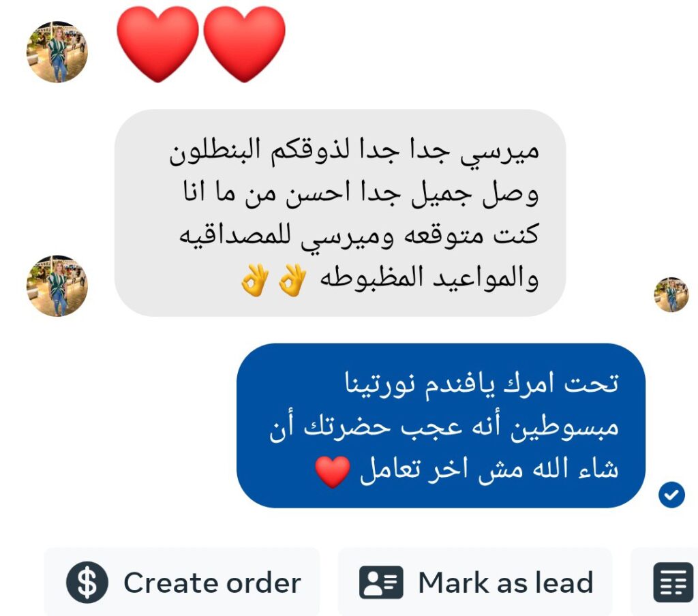Click the contact card Mark as lead icon
Viewport: 698px width, 616px height.
381,582
